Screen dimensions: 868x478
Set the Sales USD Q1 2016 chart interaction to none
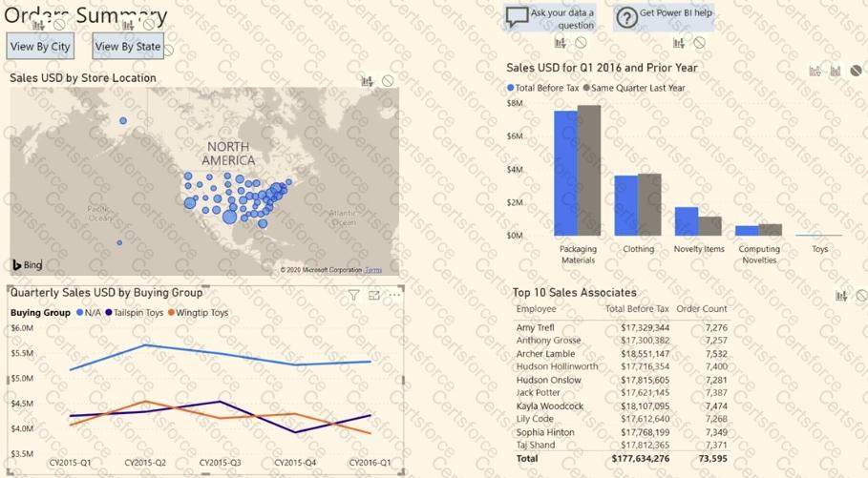pyautogui.click(x=857, y=72)
